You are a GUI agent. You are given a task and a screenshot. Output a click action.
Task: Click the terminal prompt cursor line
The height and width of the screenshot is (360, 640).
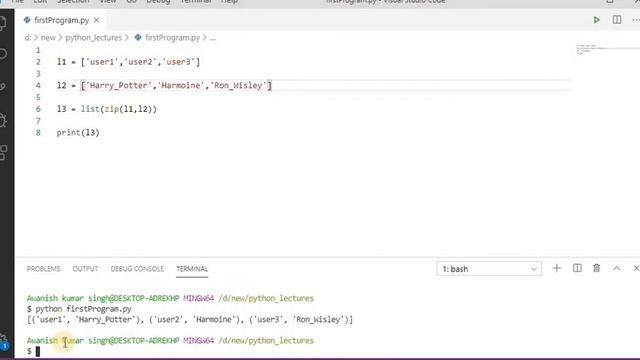tap(33, 351)
